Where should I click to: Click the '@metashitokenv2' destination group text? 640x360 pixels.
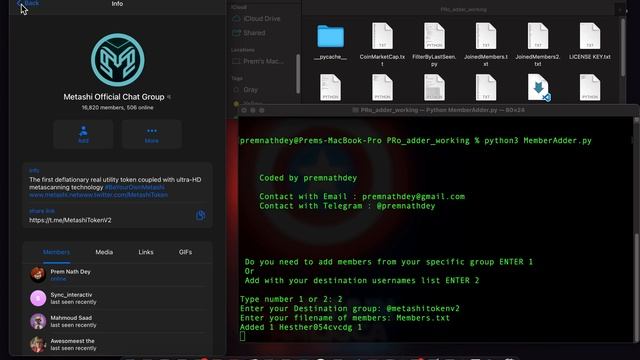click(x=423, y=308)
